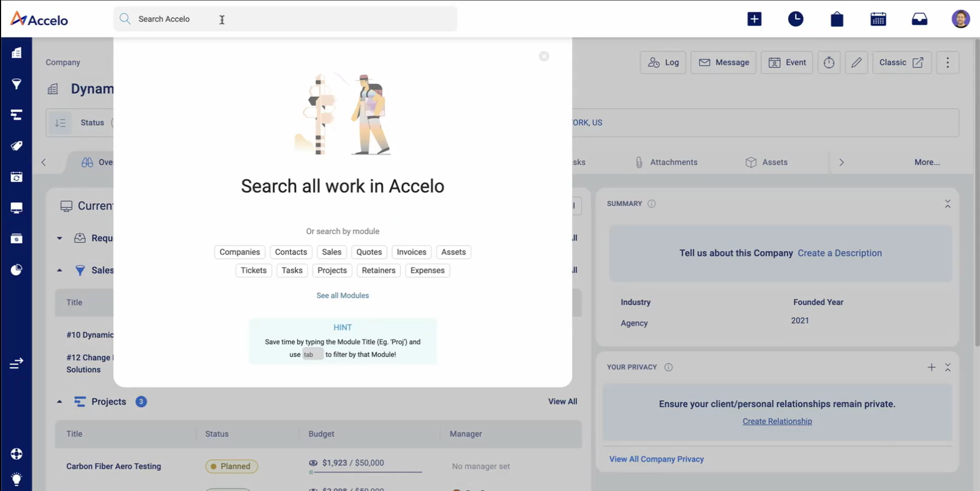Search by Tasks module
Screen dimensions: 980x491
coord(292,270)
